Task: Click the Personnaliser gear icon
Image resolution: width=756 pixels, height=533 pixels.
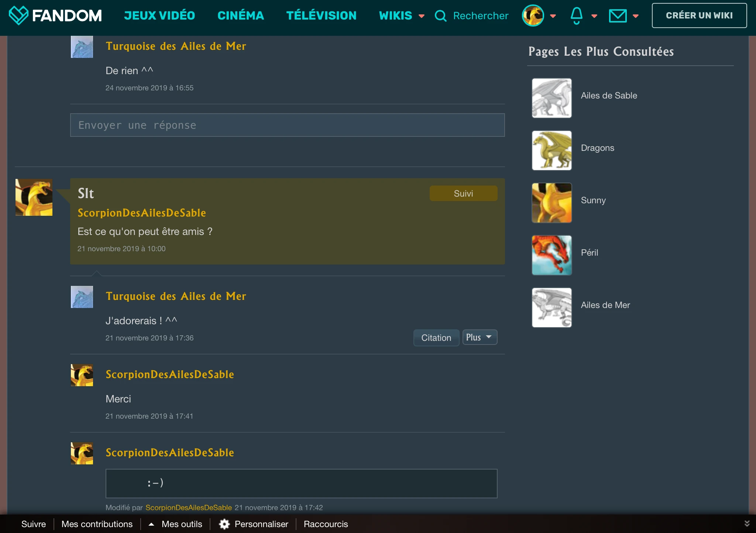Action: coord(224,524)
